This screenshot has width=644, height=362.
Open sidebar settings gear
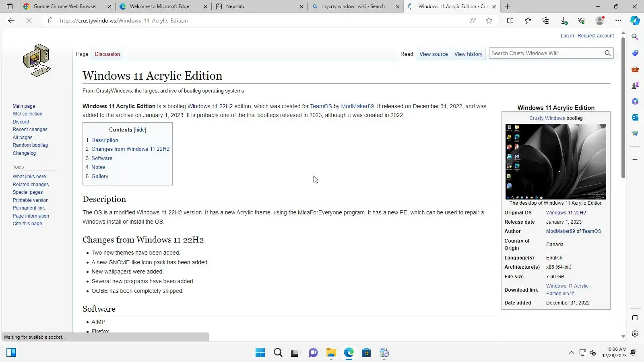[635, 334]
